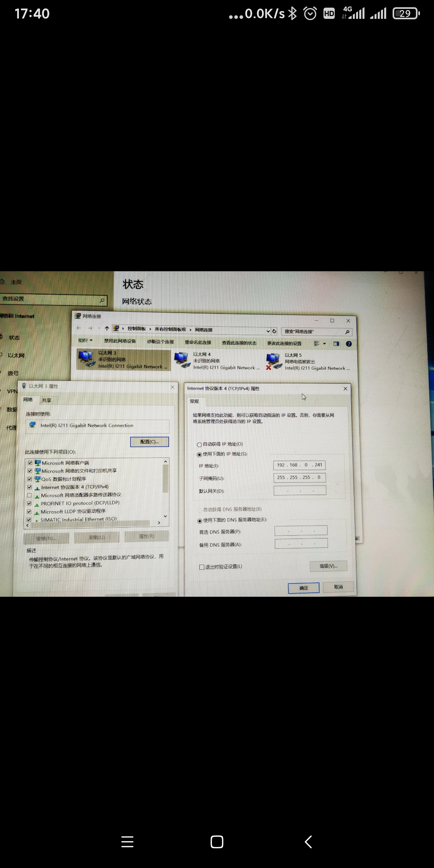434x868 pixels.
Task: Switch to the 共享 tab
Action: click(x=47, y=400)
